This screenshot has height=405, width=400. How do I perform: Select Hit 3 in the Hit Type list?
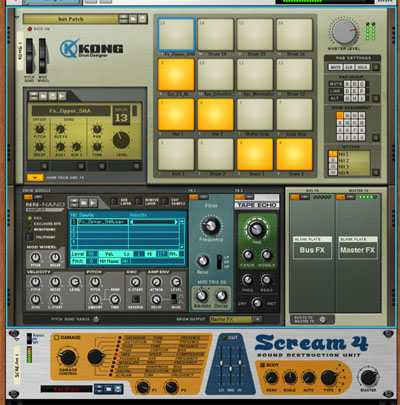[x=333, y=166]
